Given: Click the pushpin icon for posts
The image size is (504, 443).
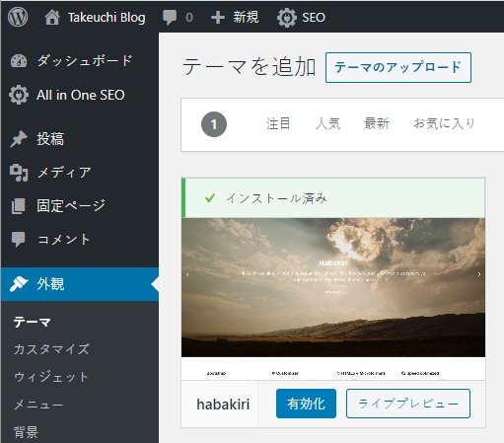Looking at the screenshot, I should coord(19,139).
